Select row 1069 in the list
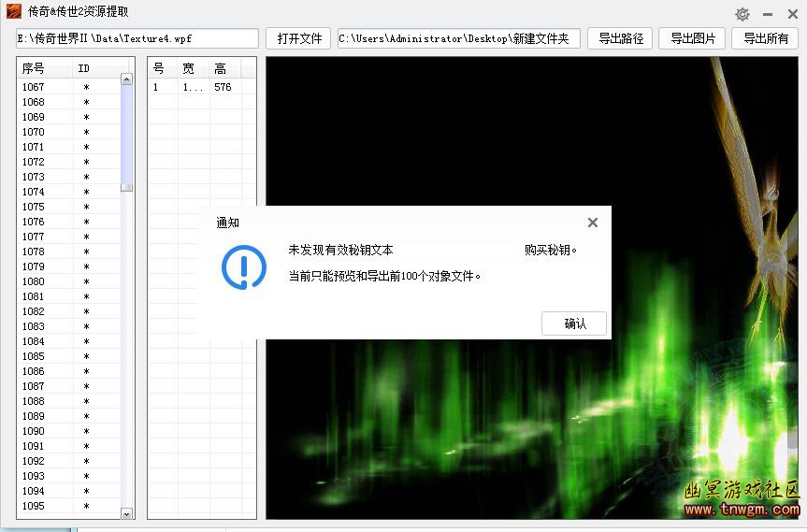 click(68, 117)
